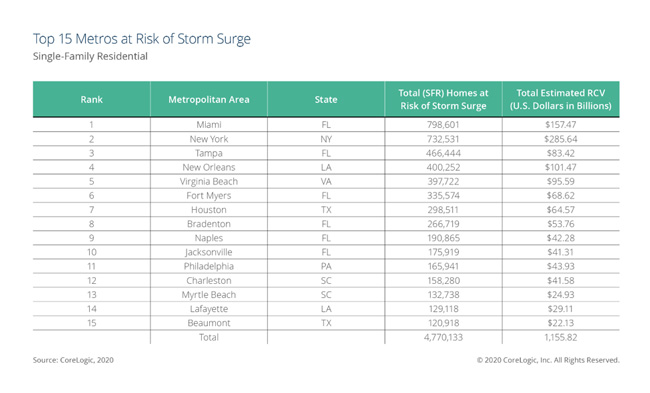The image size is (650, 393).
Task: Click the Total Estimated RCV header
Action: 561,99
